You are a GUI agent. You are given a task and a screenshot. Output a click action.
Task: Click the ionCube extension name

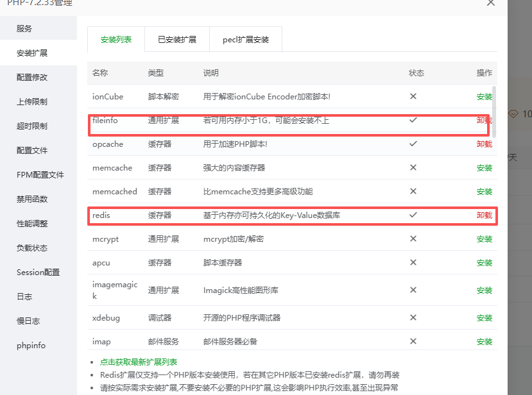click(108, 97)
